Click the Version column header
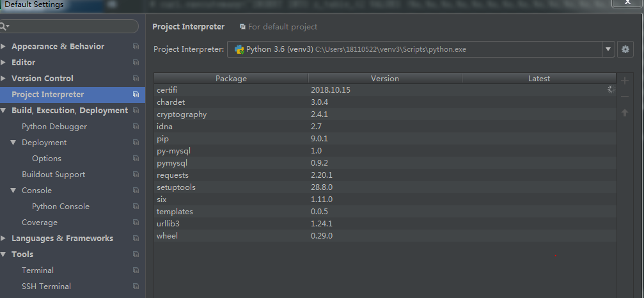Image resolution: width=644 pixels, height=298 pixels. tap(385, 79)
